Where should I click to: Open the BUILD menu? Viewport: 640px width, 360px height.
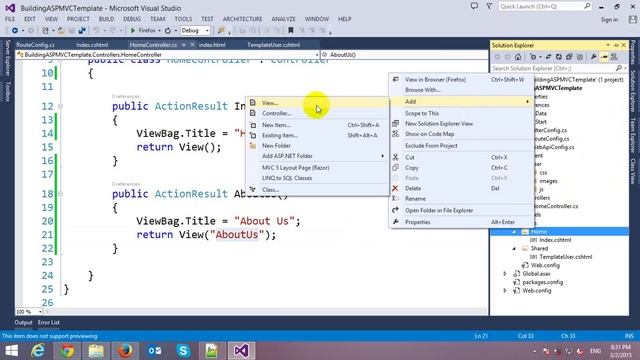coord(107,19)
